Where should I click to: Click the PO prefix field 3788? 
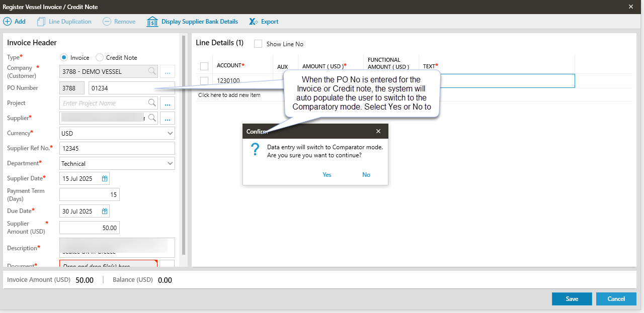[72, 88]
